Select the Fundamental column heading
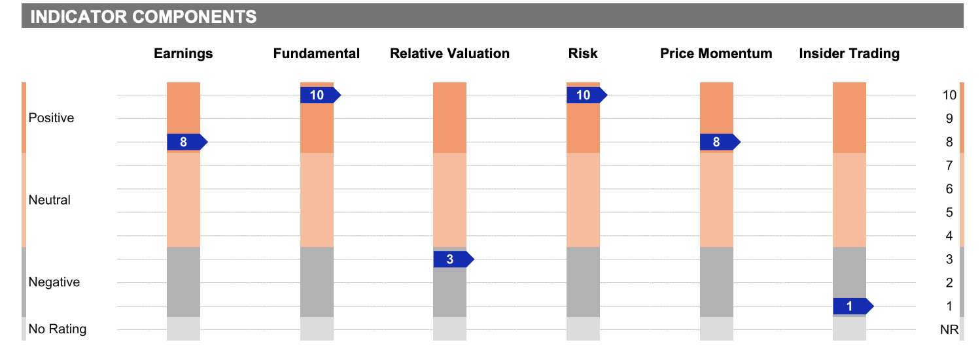Image resolution: width=980 pixels, height=349 pixels. click(x=317, y=54)
